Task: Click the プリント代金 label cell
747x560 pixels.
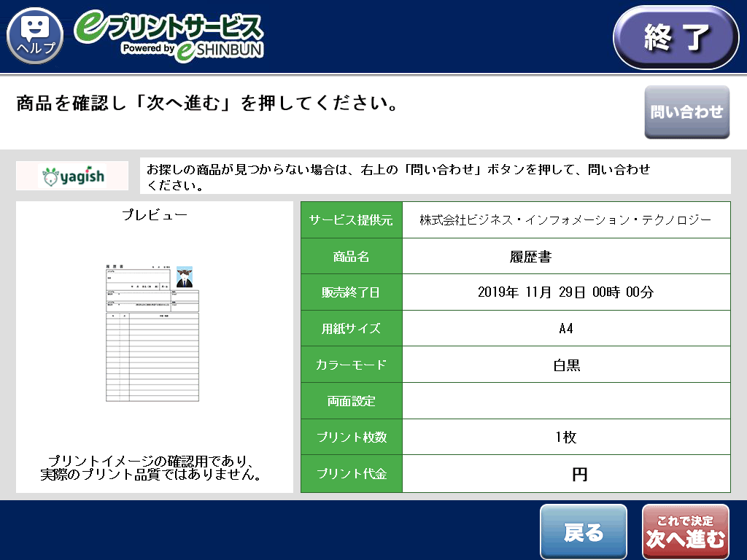Action: coord(352,474)
